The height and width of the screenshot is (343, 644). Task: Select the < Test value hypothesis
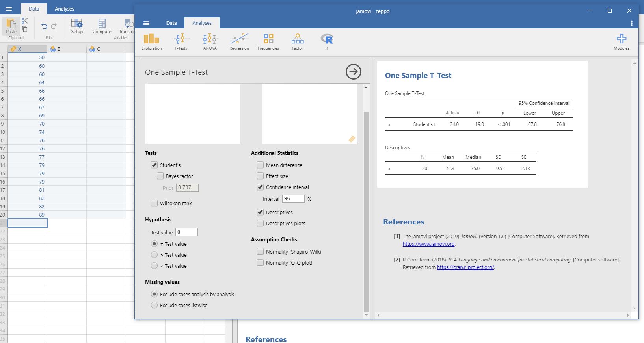pyautogui.click(x=154, y=266)
